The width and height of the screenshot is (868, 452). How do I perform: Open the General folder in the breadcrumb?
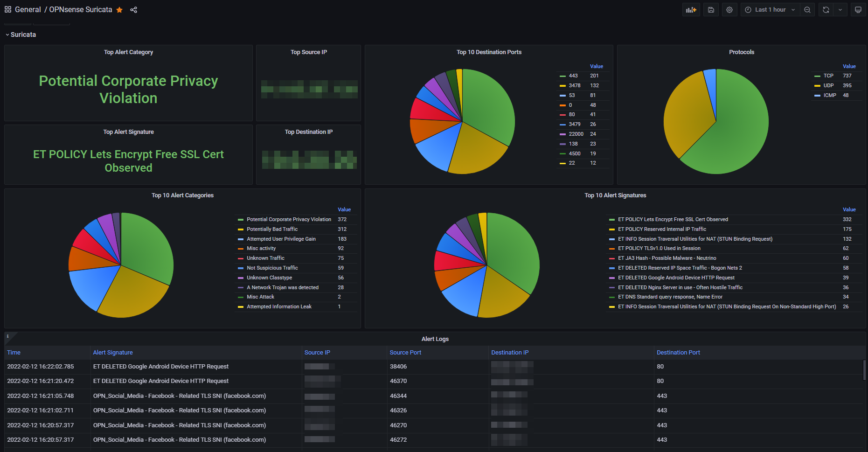tap(28, 9)
